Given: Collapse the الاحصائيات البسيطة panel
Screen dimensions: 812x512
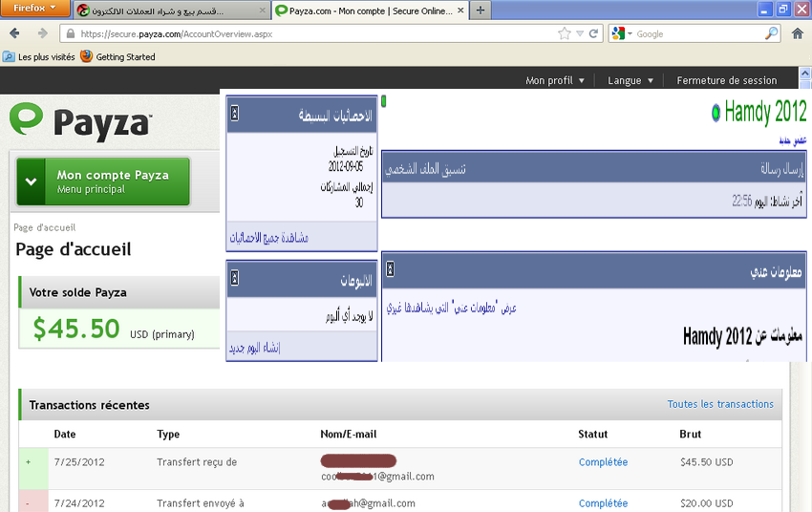Looking at the screenshot, I should tap(235, 114).
